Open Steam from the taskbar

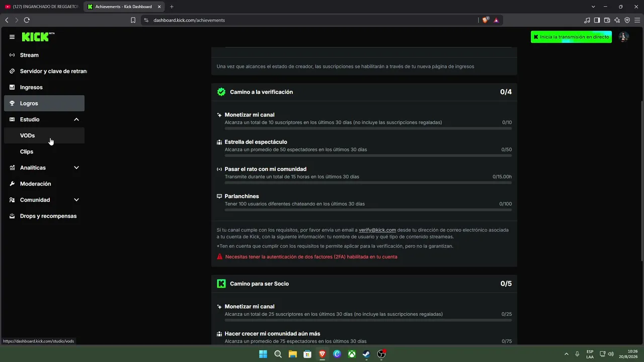(367, 354)
